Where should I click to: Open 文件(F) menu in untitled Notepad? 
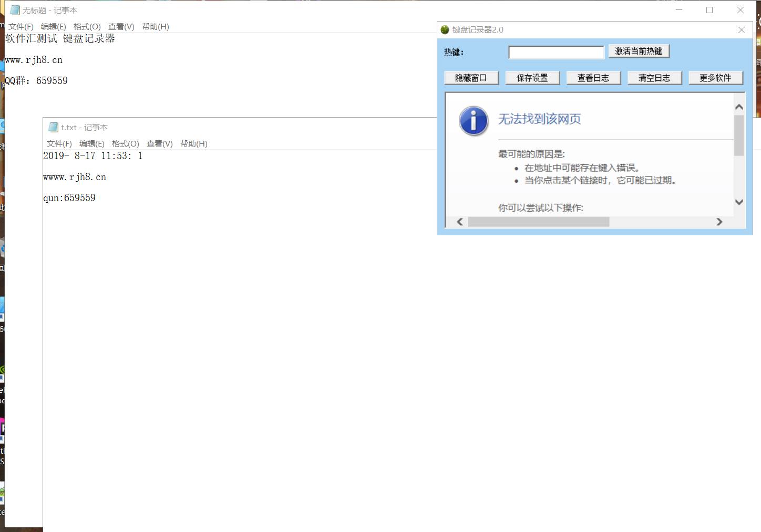20,27
